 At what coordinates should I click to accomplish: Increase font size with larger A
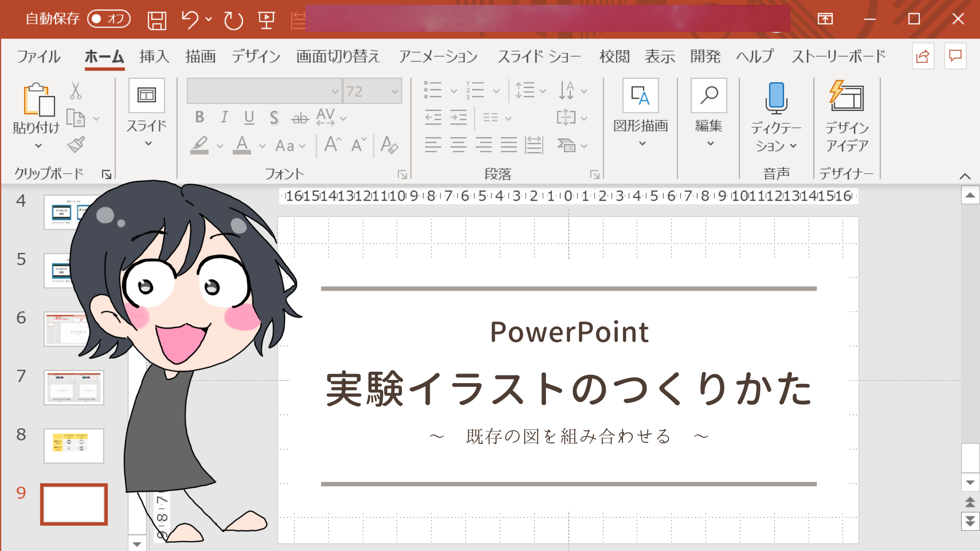pos(332,144)
